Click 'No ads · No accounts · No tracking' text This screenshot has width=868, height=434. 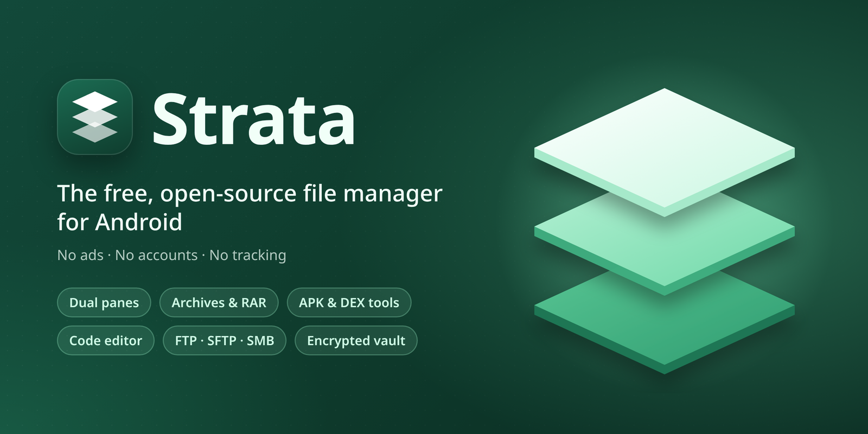tap(171, 255)
